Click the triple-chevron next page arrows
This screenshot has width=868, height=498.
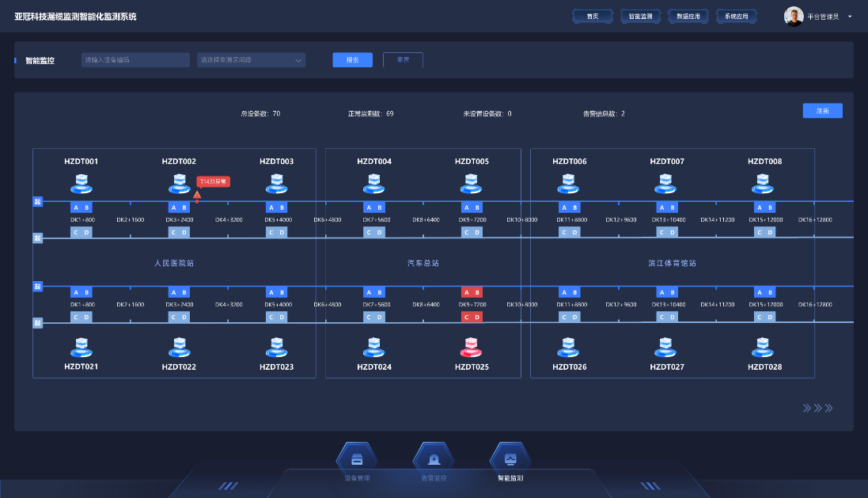[x=817, y=409]
